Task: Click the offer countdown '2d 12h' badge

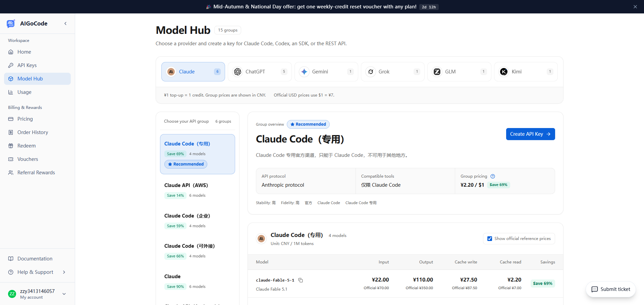Action: (x=429, y=7)
